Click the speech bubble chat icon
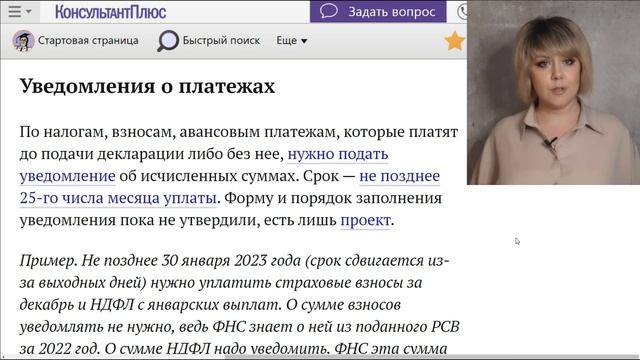The image size is (640, 360). [x=329, y=11]
